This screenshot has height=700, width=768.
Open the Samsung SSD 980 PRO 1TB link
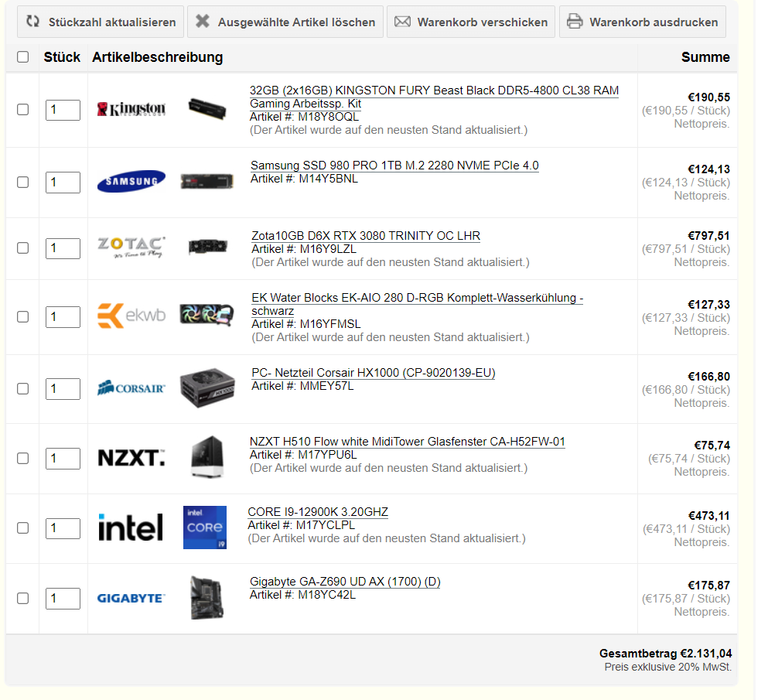pyautogui.click(x=394, y=166)
